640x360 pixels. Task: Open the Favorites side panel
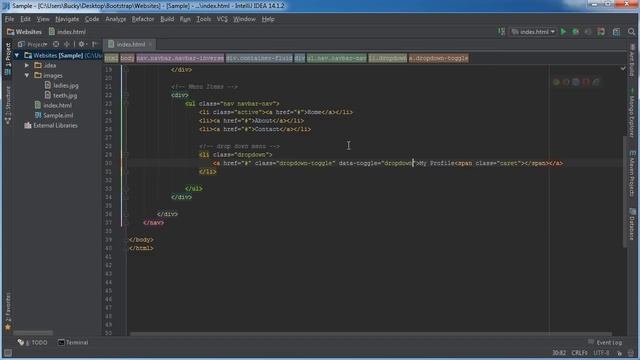point(8,311)
